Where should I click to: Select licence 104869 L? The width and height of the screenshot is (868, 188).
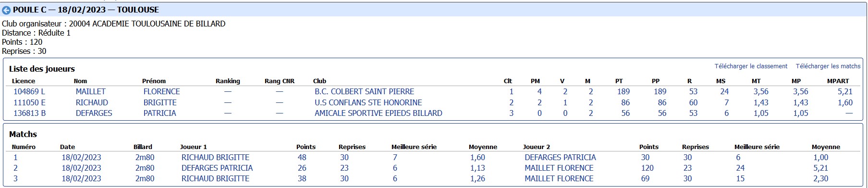click(29, 91)
